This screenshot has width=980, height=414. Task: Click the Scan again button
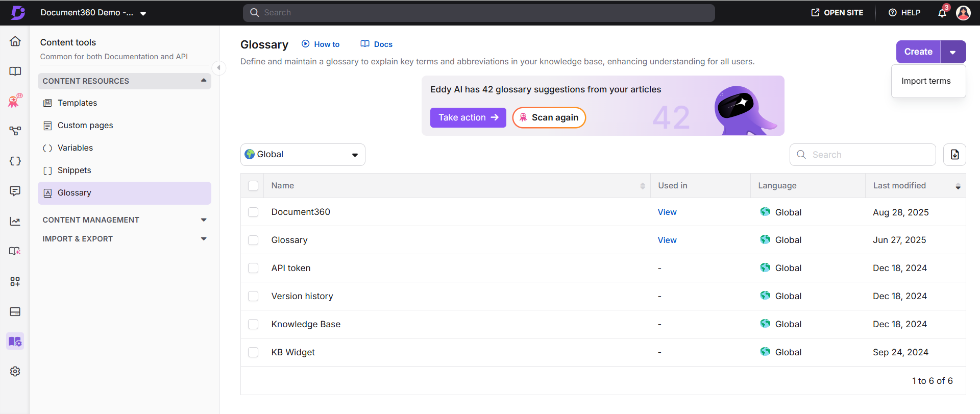pos(549,117)
